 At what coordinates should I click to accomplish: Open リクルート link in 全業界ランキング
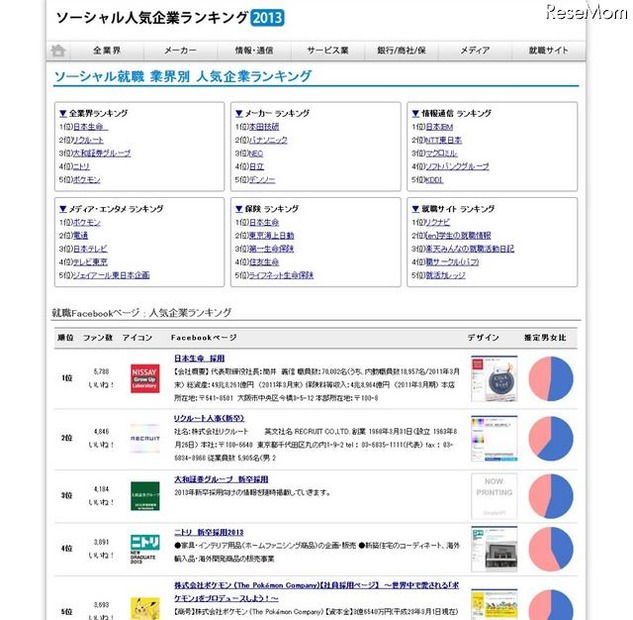[x=88, y=140]
